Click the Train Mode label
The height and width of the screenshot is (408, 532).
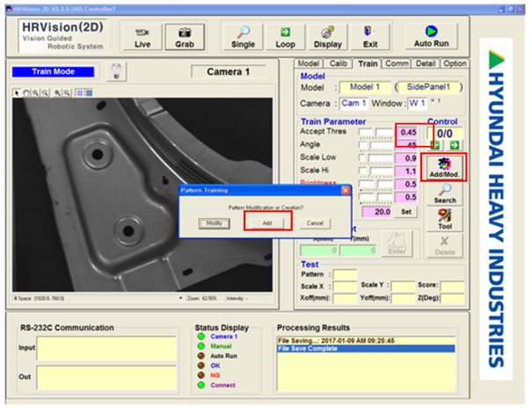53,71
